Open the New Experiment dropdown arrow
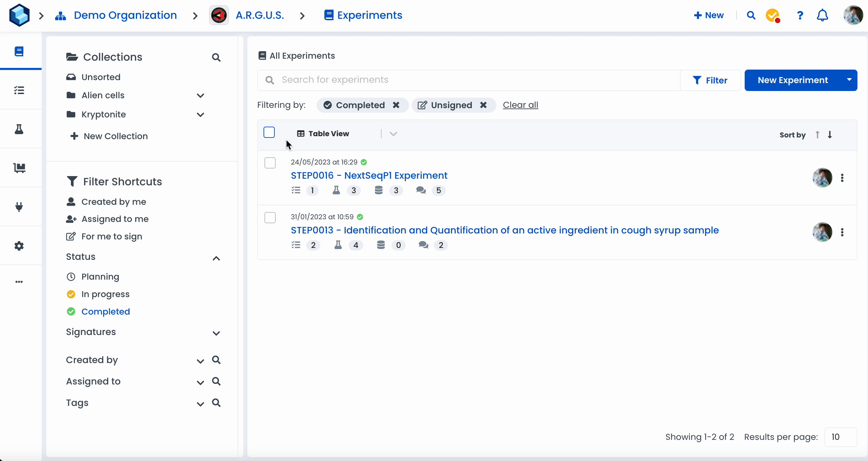868x461 pixels. 849,80
